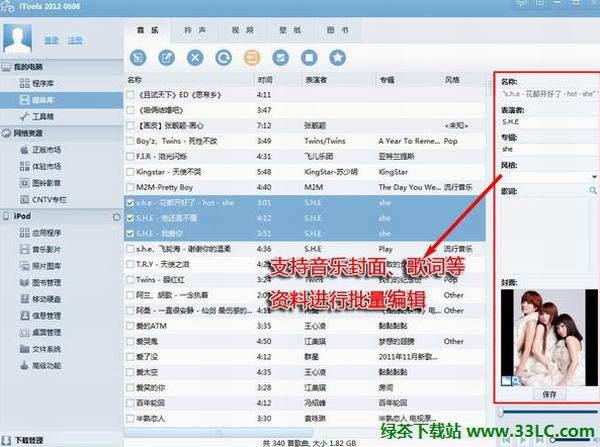This screenshot has height=447, width=600.
Task: Collapse the iPod section in sidebar
Action: click(x=7, y=215)
